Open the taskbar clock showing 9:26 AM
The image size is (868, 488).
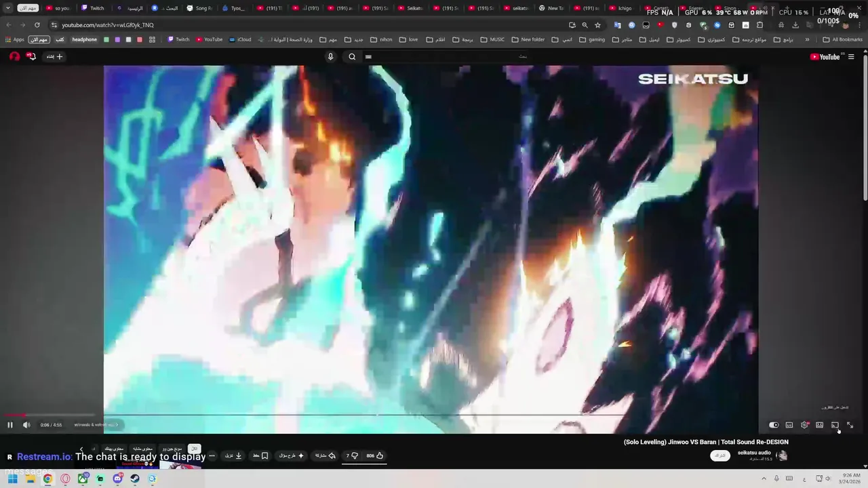[850, 479]
